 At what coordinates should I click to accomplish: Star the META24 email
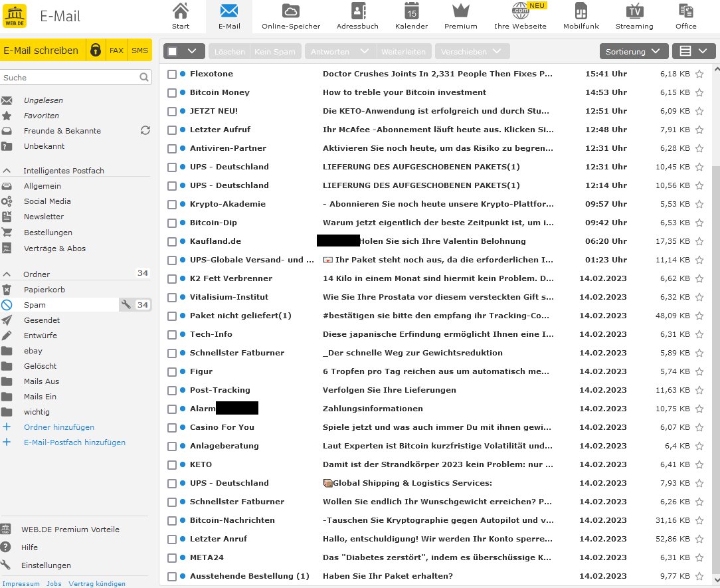click(699, 557)
